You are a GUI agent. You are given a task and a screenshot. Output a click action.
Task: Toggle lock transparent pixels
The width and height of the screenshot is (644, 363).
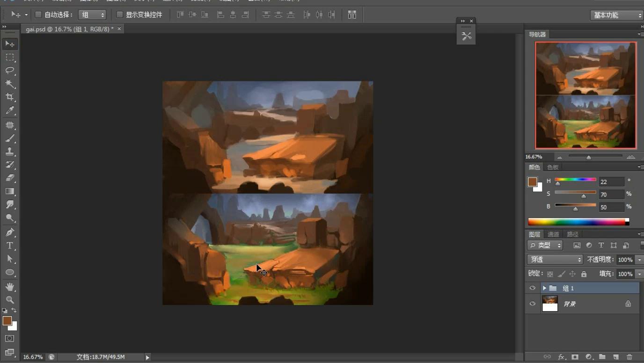point(550,274)
